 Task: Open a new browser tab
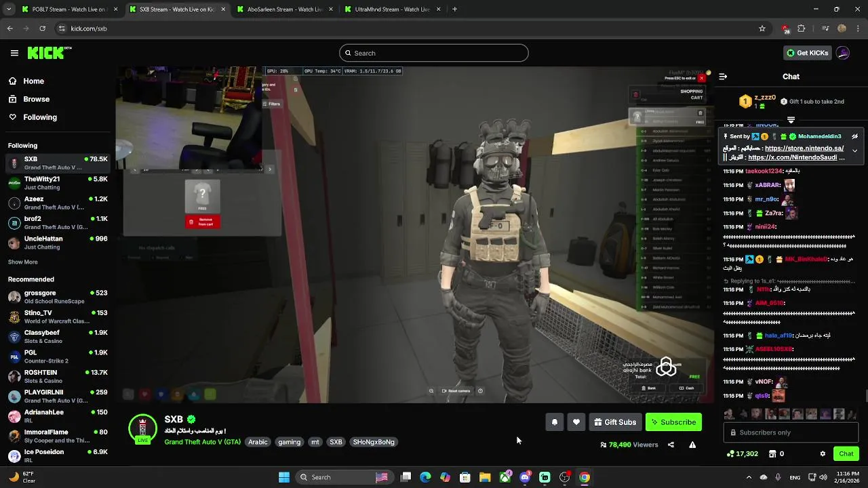tap(454, 9)
